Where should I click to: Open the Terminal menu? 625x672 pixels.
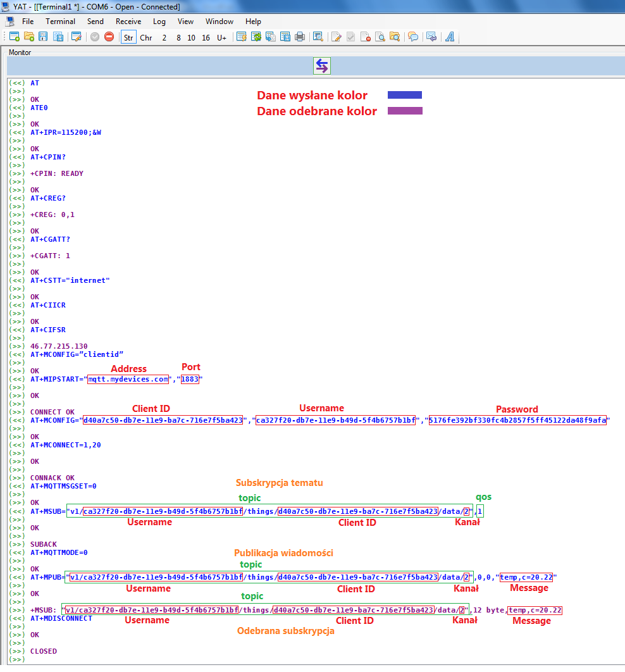tap(60, 22)
